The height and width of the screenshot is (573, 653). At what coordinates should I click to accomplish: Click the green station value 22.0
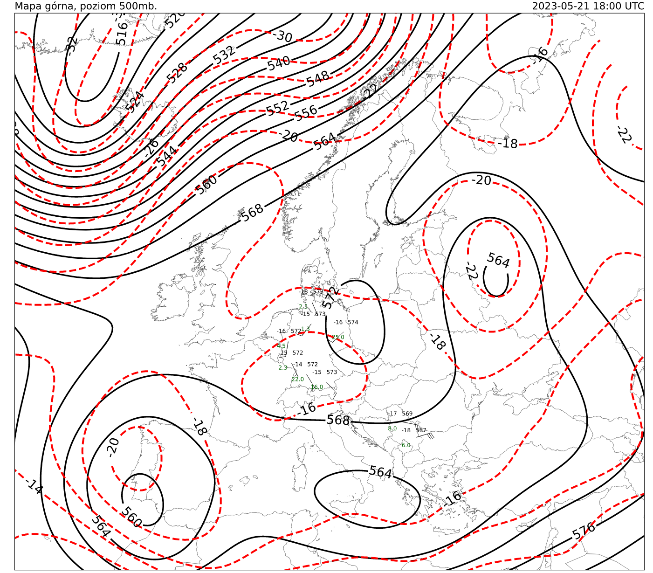297,379
